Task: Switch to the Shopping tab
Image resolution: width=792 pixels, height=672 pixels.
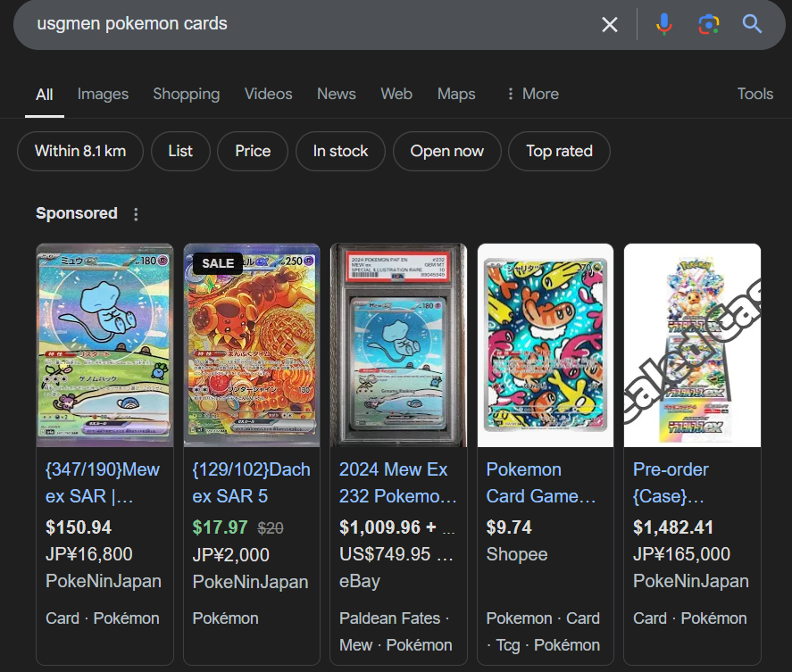Action: 187,94
